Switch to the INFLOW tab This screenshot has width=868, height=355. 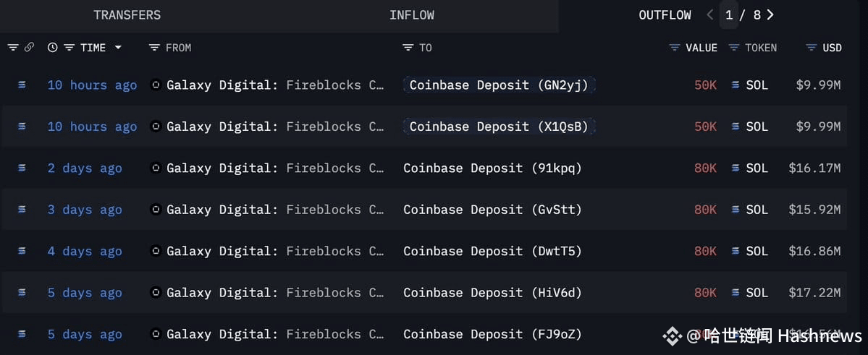[x=412, y=15]
